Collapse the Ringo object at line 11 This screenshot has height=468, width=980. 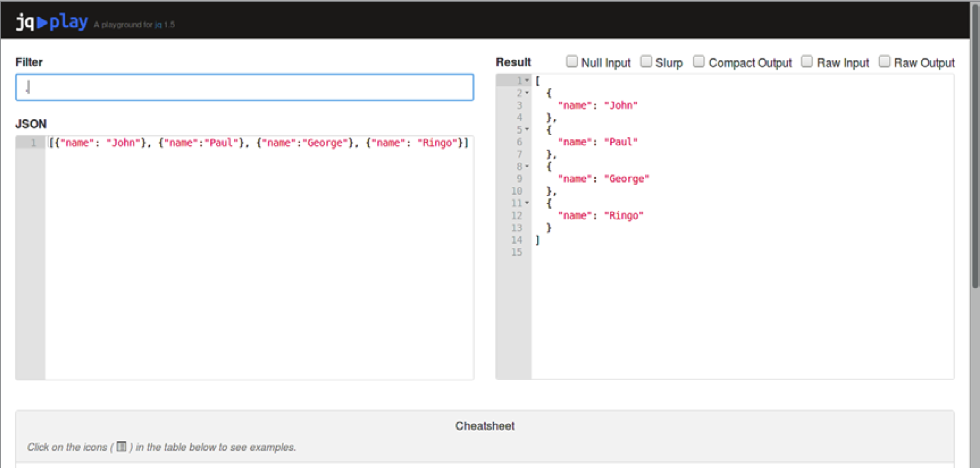pyautogui.click(x=527, y=203)
